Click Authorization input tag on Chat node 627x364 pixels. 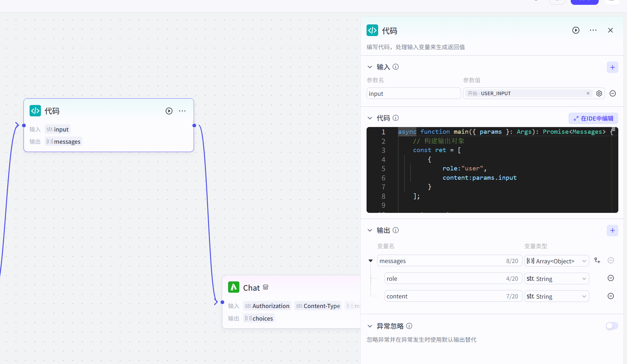point(267,306)
